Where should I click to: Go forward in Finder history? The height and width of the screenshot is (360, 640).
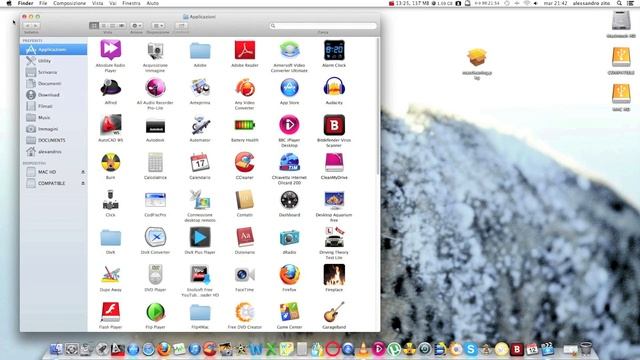36,26
